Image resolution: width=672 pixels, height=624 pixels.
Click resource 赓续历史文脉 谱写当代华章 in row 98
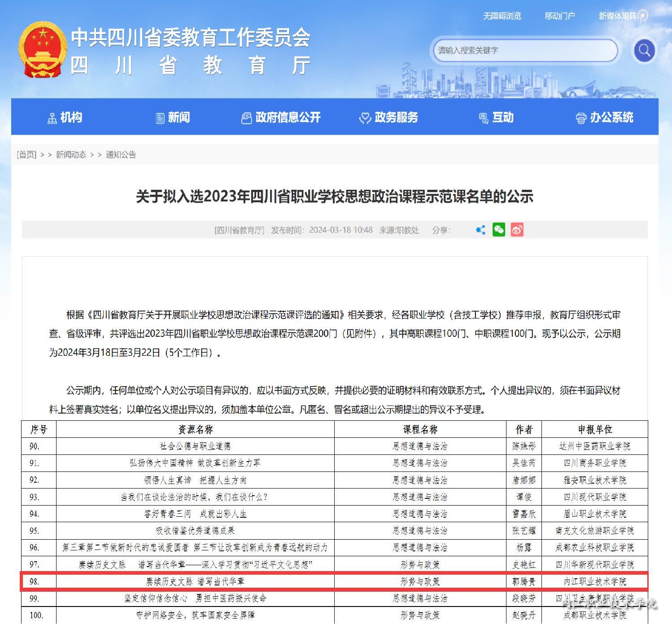[195, 581]
